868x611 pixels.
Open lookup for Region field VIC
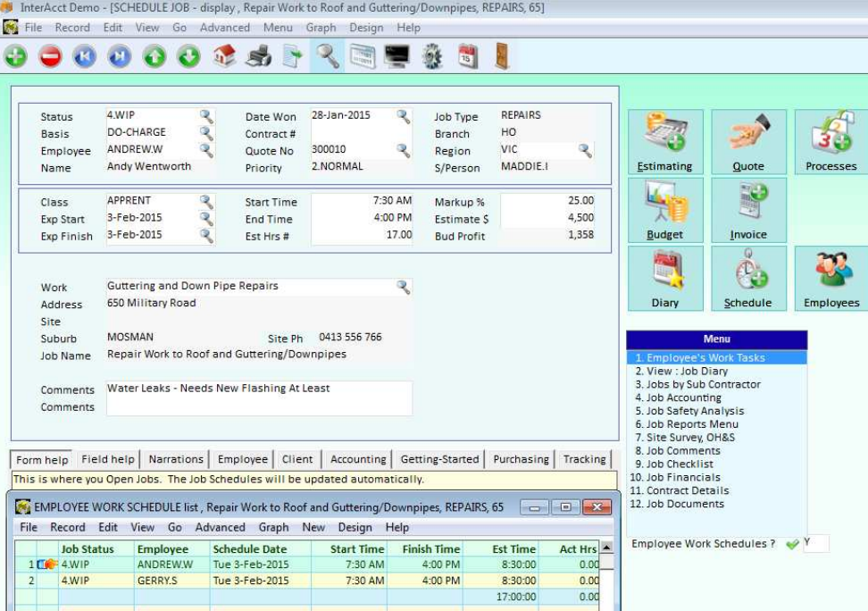585,149
